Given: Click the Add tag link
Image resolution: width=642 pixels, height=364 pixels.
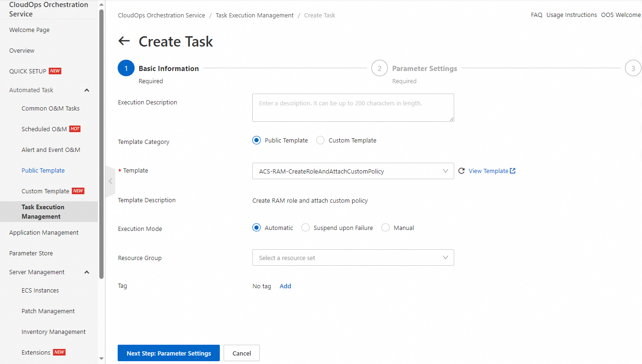Looking at the screenshot, I should (x=285, y=286).
